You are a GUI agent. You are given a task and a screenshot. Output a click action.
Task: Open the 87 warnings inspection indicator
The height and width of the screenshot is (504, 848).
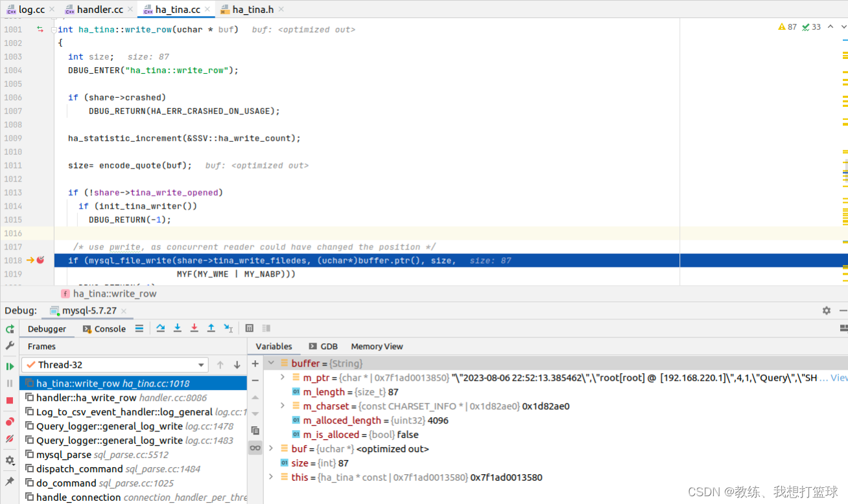tap(788, 27)
